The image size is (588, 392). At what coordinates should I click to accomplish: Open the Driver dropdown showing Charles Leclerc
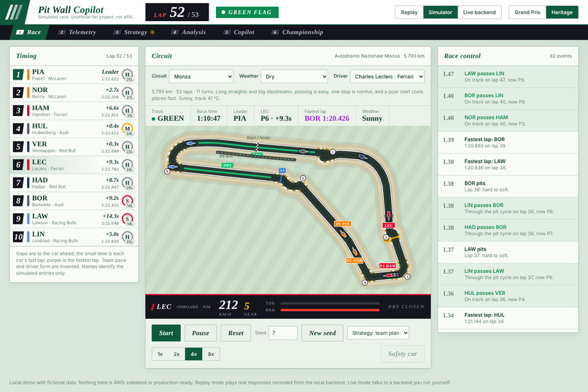pyautogui.click(x=387, y=77)
